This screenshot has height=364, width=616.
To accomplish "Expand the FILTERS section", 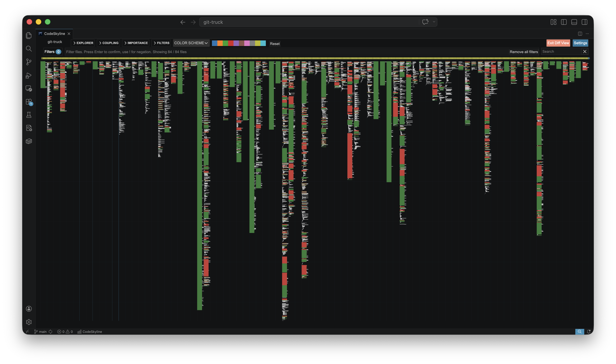I will click(x=161, y=43).
